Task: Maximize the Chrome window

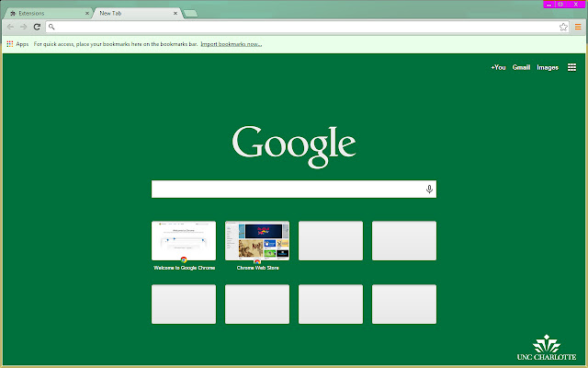Action: coord(560,4)
